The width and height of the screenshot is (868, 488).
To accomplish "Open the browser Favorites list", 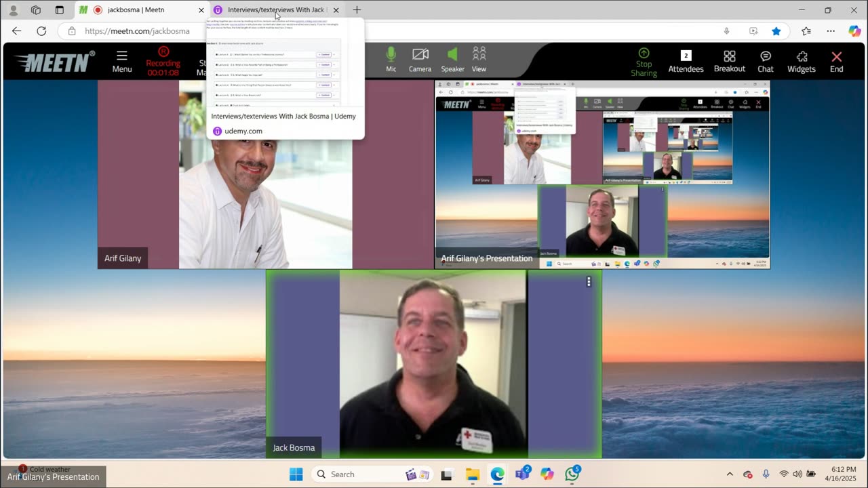I will 806,31.
